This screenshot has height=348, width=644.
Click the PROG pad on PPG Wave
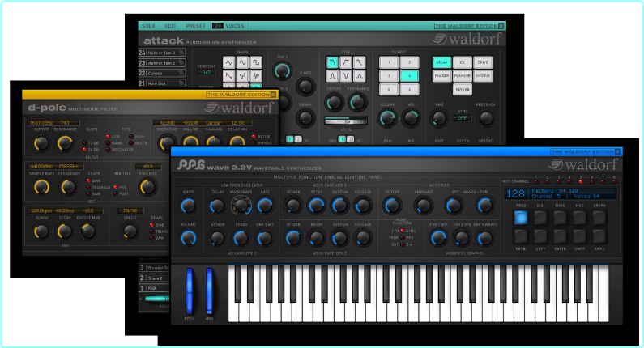click(521, 218)
